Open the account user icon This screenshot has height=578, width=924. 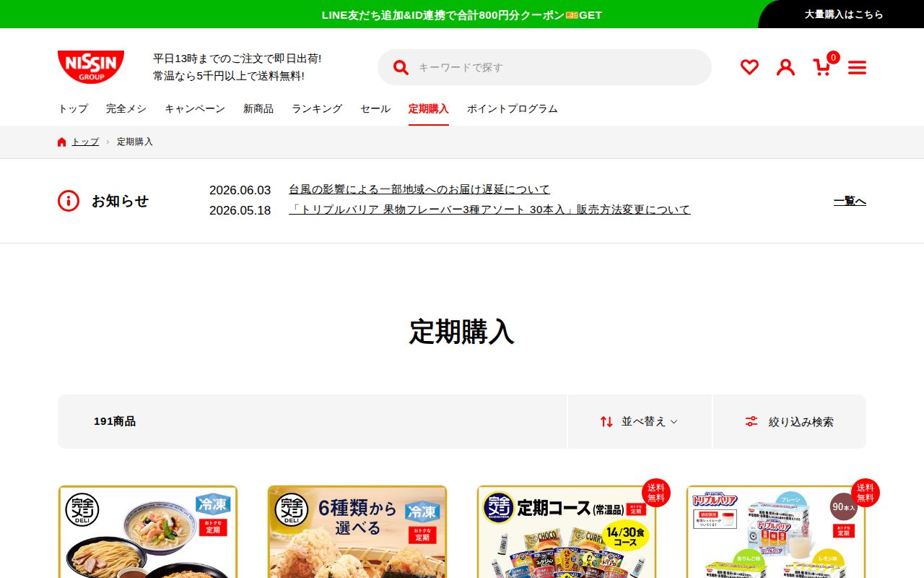(785, 67)
